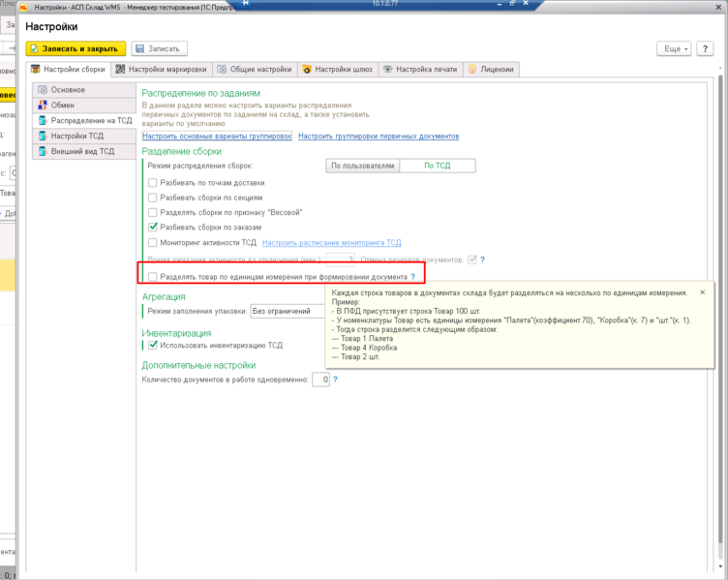
Task: Click the 'Настройки шлюз' tab icon
Action: (x=307, y=69)
